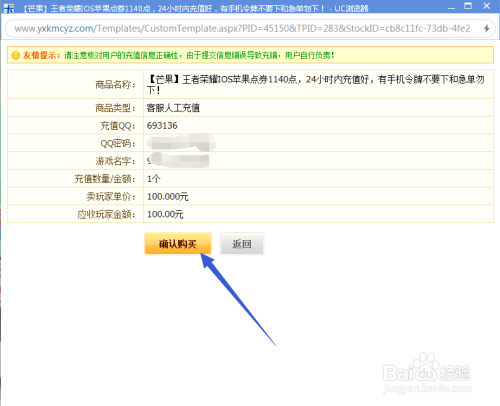Click the 确认购买 confirm purchase button
Screen dimensions: 500x406
tap(178, 244)
